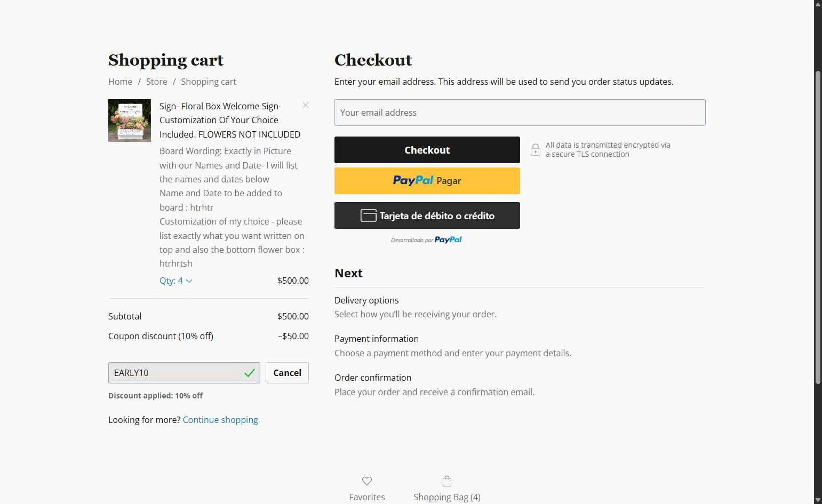Cancel the EARLY10 coupon

[287, 373]
